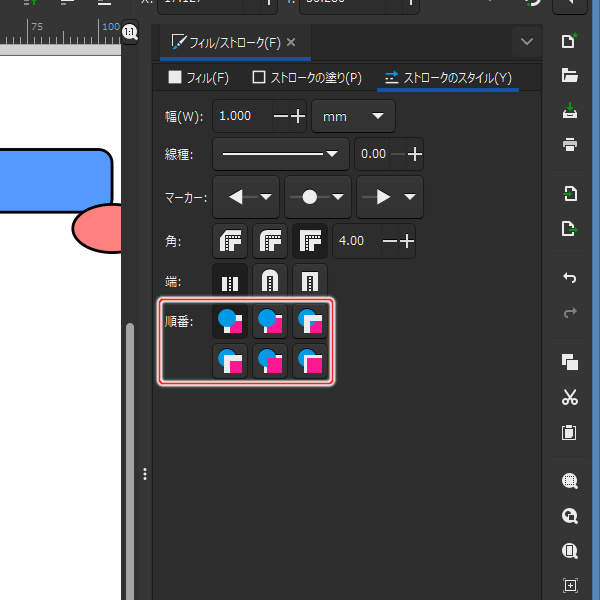The width and height of the screenshot is (600, 600).
Task: Open the start marker dropdown
Action: [x=246, y=197]
